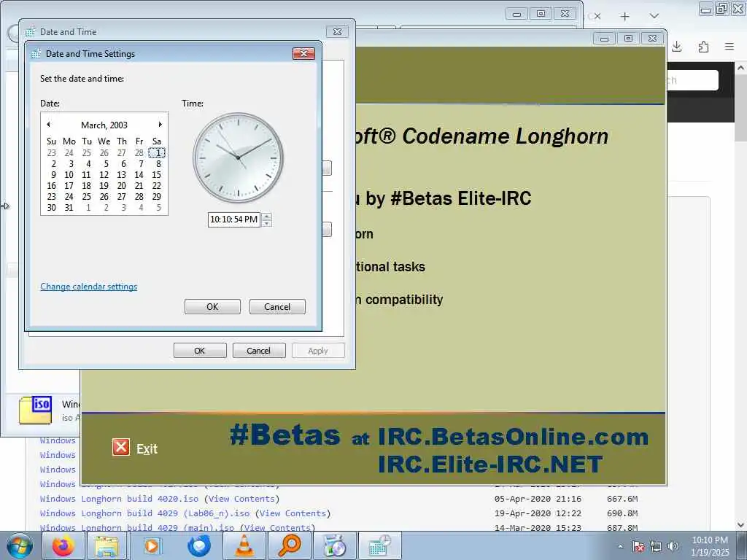Screen dimensions: 747x560
Task: Open browser Extensions puzzle icon
Action: 703,47
